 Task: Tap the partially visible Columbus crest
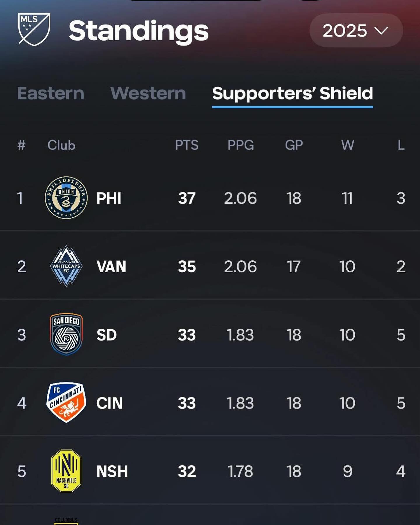point(66,521)
